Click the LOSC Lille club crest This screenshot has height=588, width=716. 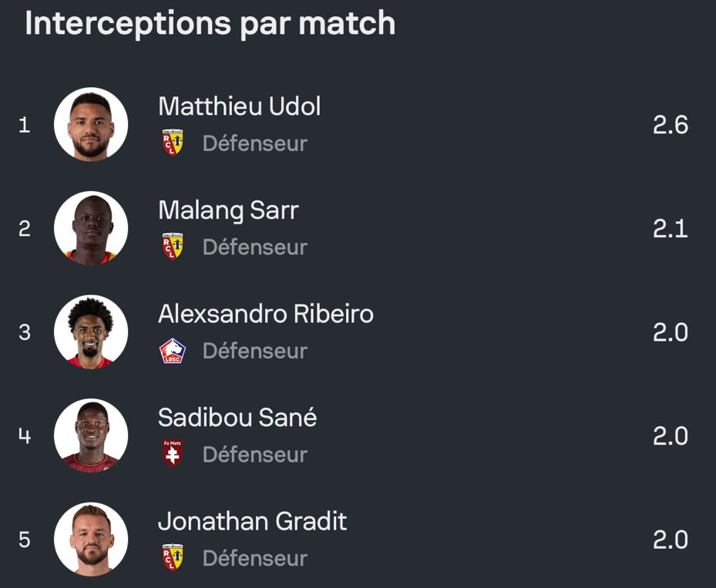pyautogui.click(x=173, y=351)
